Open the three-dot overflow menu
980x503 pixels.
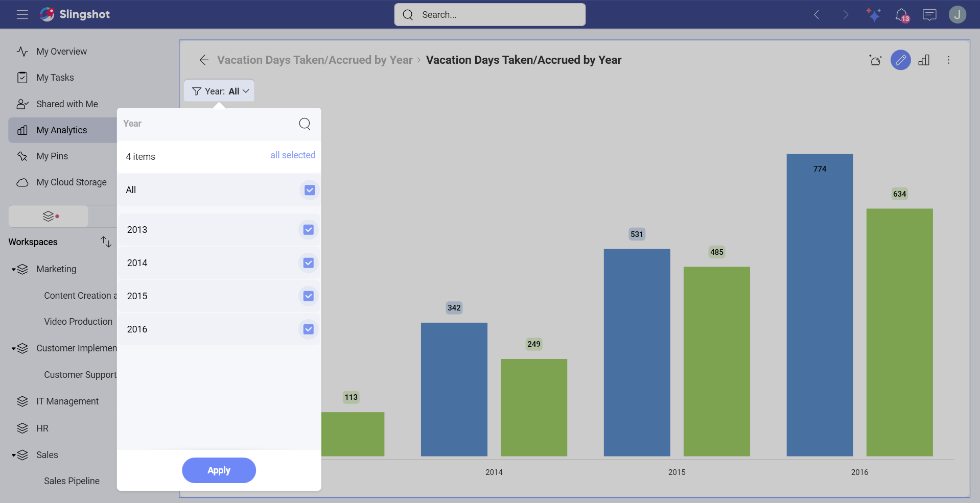[x=948, y=60]
